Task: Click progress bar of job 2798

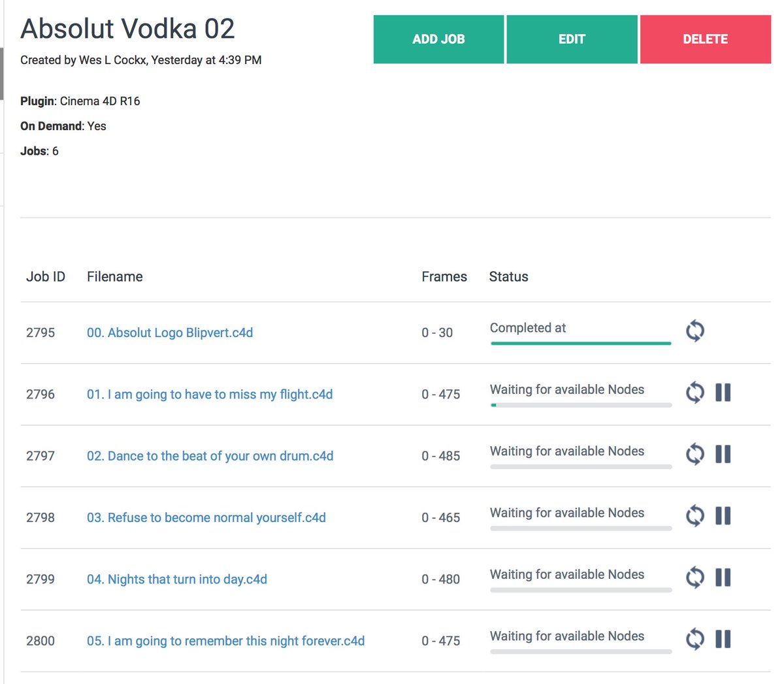Action: pos(581,528)
